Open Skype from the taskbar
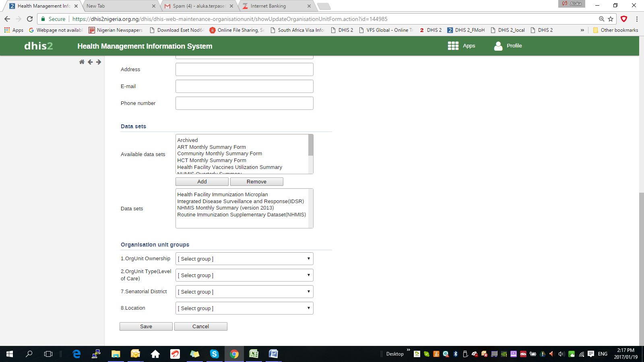This screenshot has height=362, width=644. tap(214, 354)
